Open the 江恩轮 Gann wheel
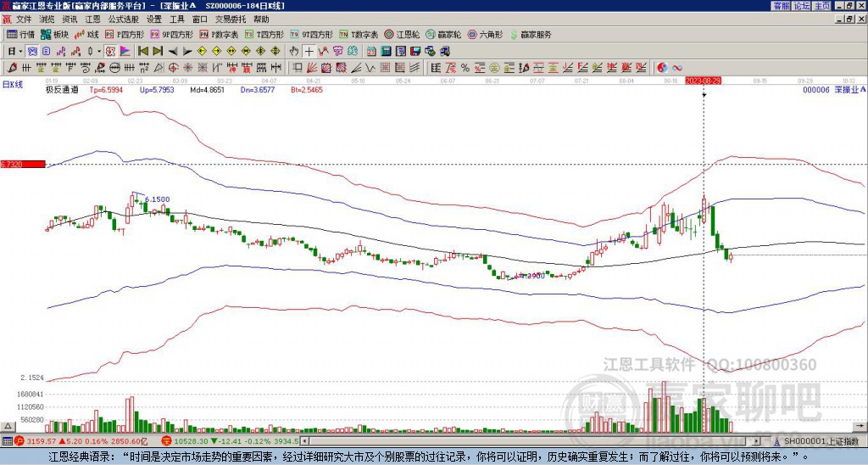 tap(401, 34)
